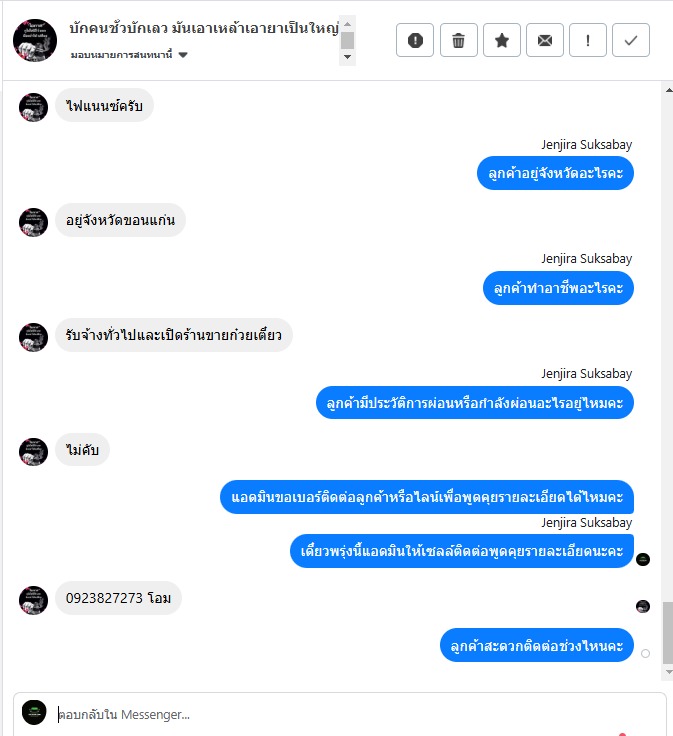This screenshot has height=736, width=673.
Task: Click the title box down arrow
Action: [347, 57]
